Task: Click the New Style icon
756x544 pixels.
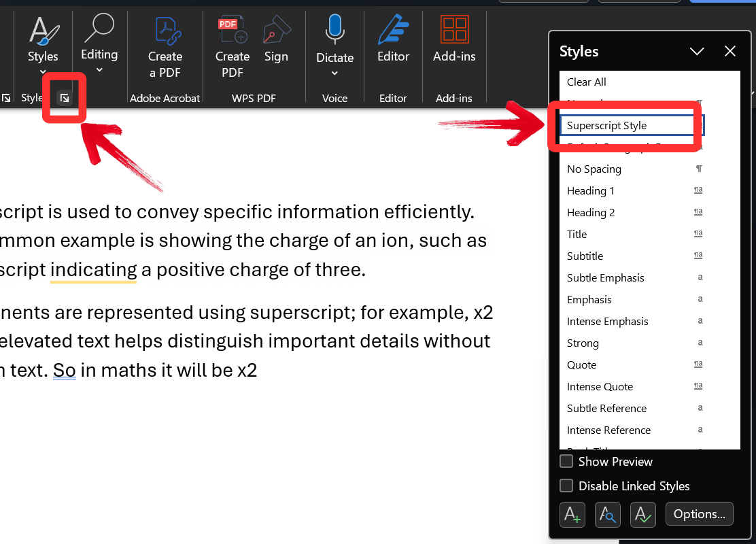Action: (572, 514)
